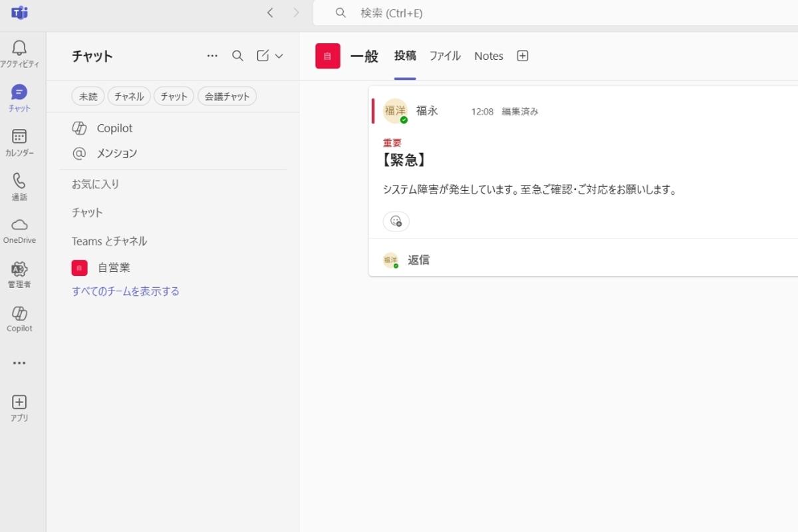Image resolution: width=798 pixels, height=532 pixels.
Task: Toggle the 未読 filter pill
Action: coord(88,96)
